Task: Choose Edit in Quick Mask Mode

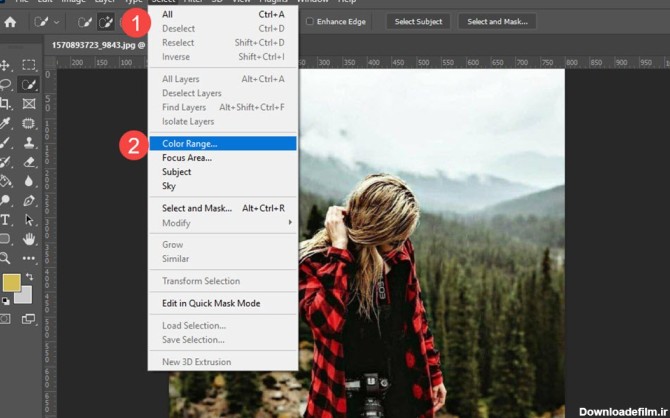Action: 223,303
